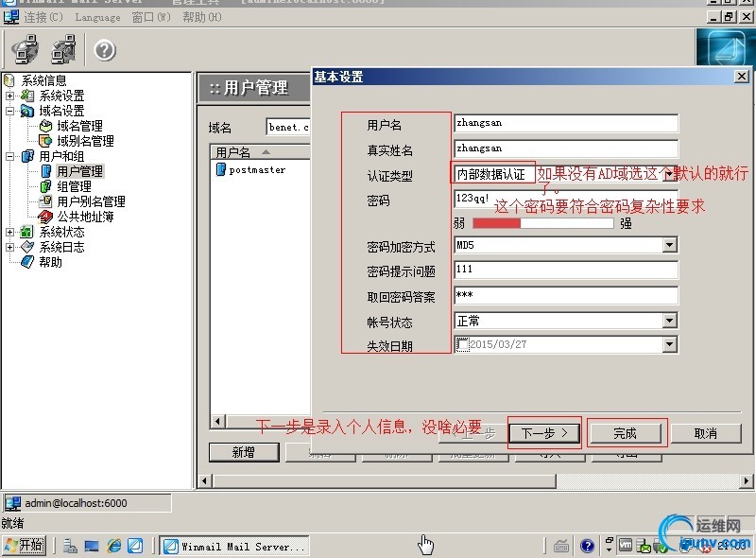Select 公共地址簿 in the tree
This screenshot has height=558, width=756.
pos(85,217)
